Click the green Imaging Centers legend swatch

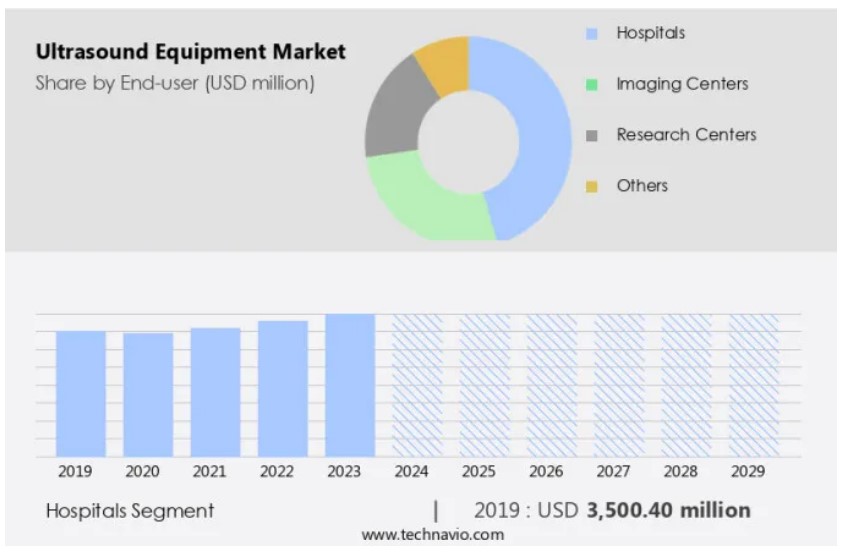591,85
